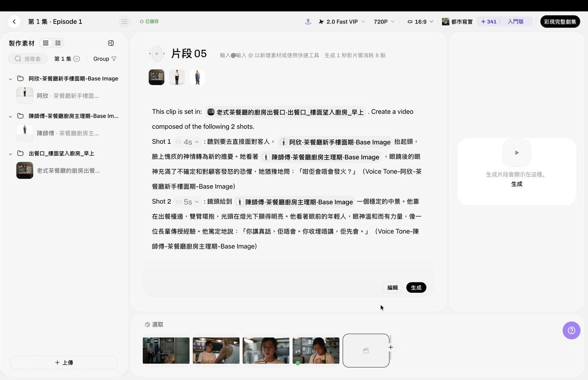Add a new clip with plus icon
Image resolution: width=588 pixels, height=380 pixels.
coord(391,347)
